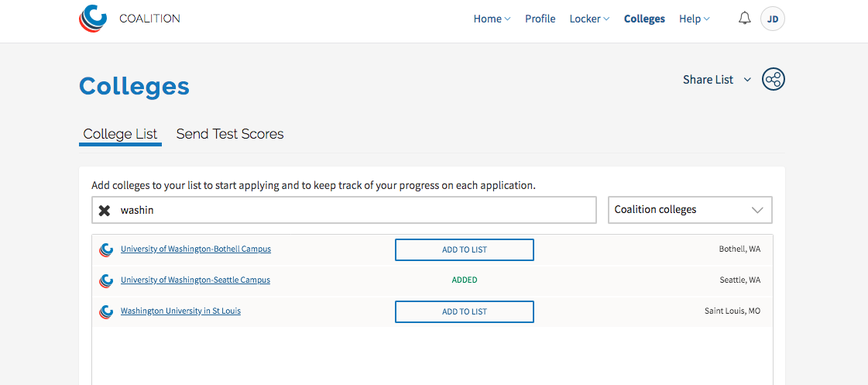The image size is (868, 385).
Task: Expand the Home menu
Action: (492, 19)
